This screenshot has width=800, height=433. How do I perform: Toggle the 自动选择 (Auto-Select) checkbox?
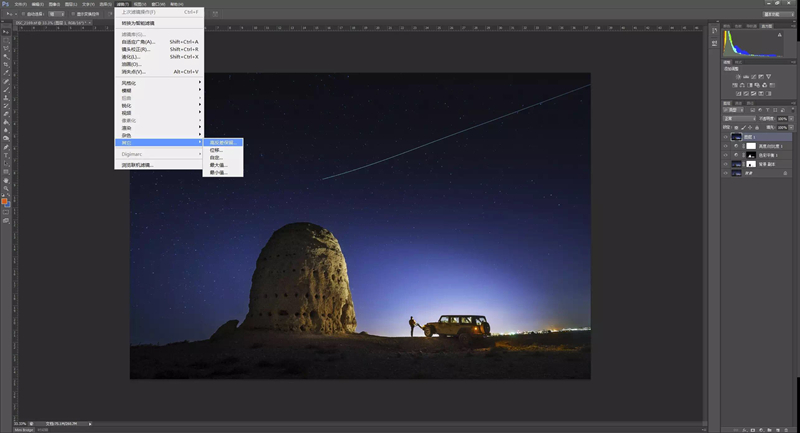23,14
